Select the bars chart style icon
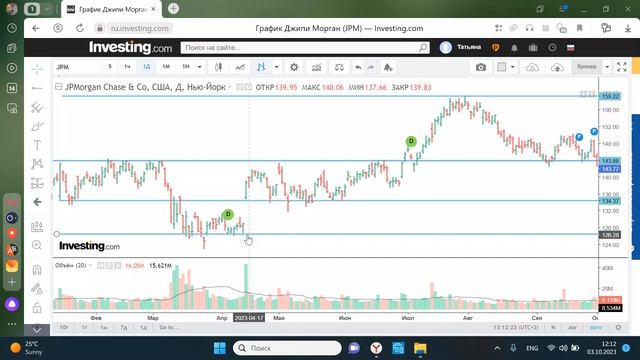Viewport: 640px width, 360px height. (261, 67)
